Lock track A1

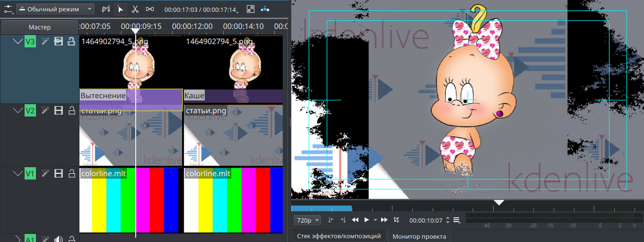tap(71, 239)
